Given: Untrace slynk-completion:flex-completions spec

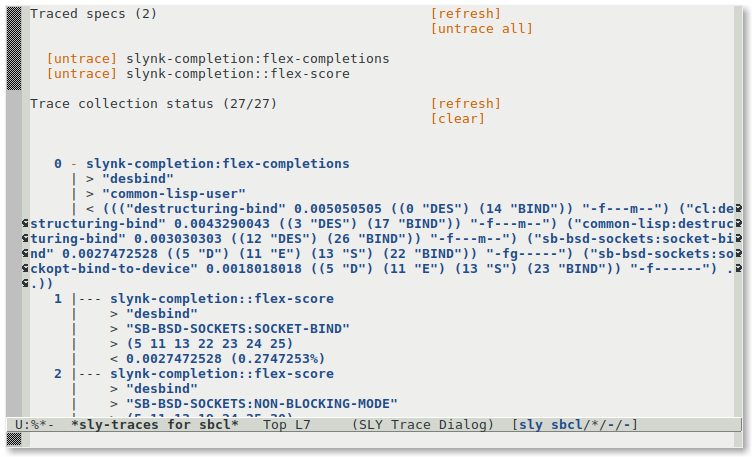Looking at the screenshot, I should (x=82, y=59).
